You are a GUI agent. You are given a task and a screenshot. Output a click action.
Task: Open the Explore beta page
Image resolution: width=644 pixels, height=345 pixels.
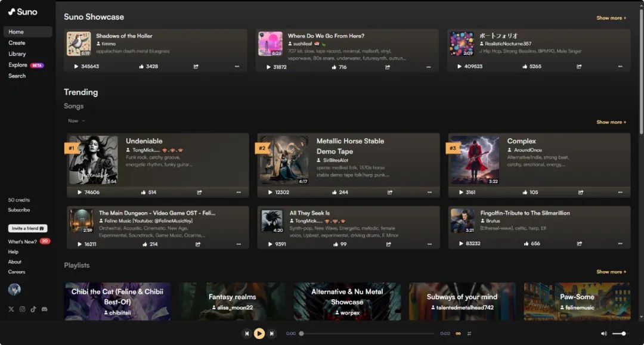click(x=26, y=65)
